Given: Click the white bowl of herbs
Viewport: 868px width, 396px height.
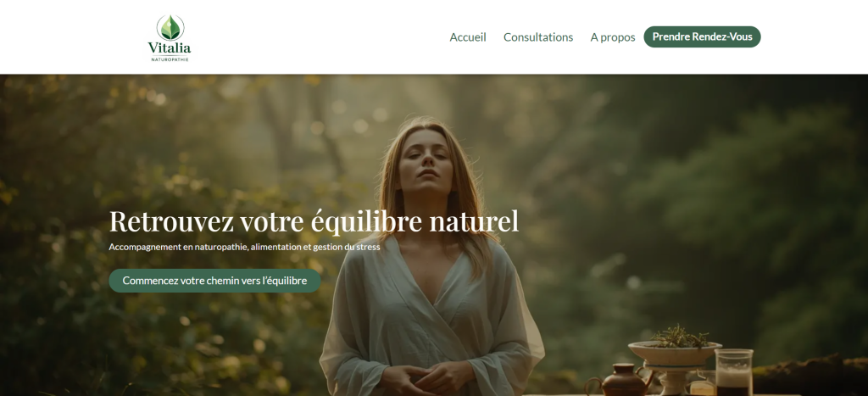Looking at the screenshot, I should 674,352.
